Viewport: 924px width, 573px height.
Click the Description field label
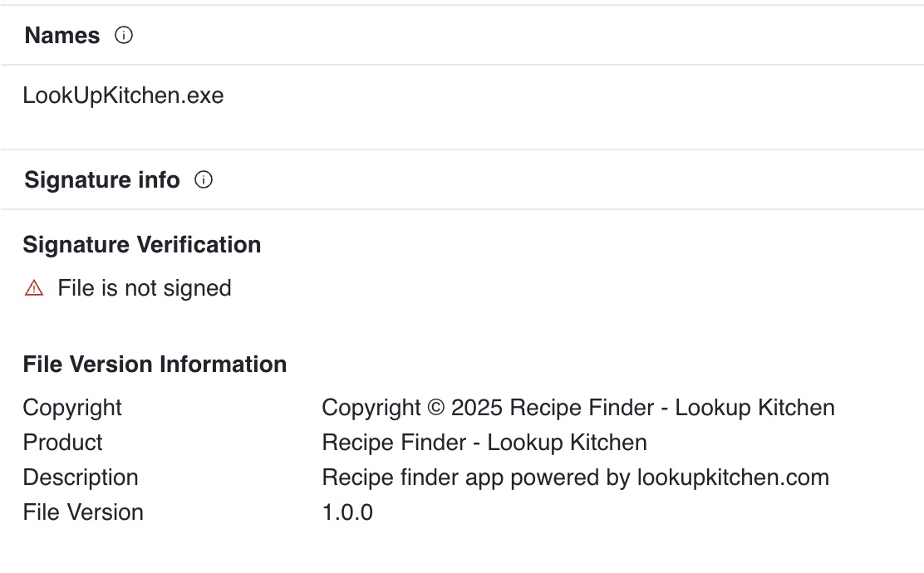coord(81,477)
